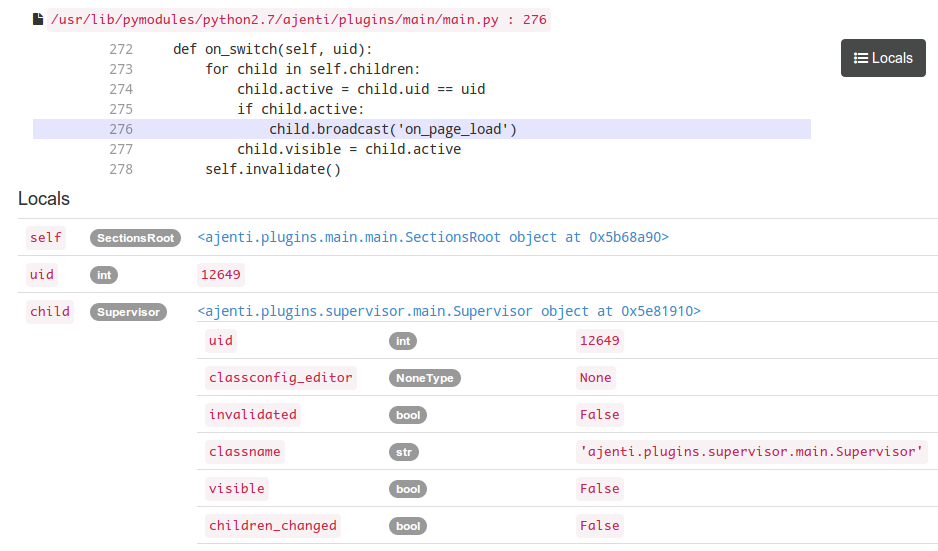The image size is (938, 551).
Task: Open the main.py file path link
Action: tap(298, 20)
